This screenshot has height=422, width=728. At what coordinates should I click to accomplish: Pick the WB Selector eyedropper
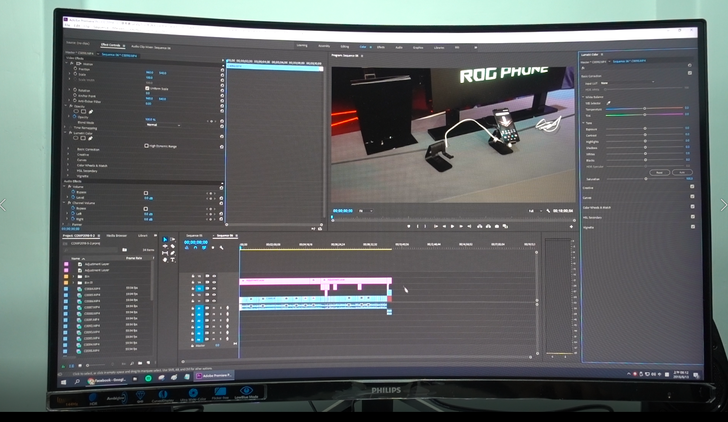(609, 102)
